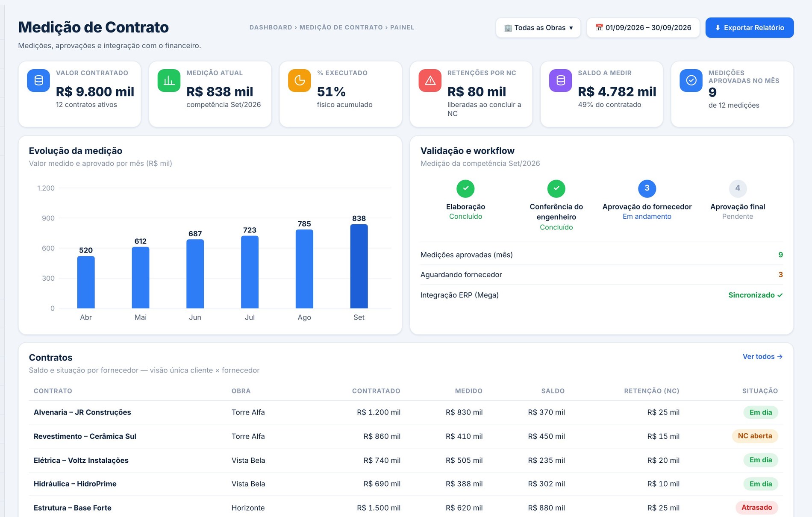Image resolution: width=812 pixels, height=517 pixels.
Task: Click the Exportar Relatório button
Action: coord(750,28)
